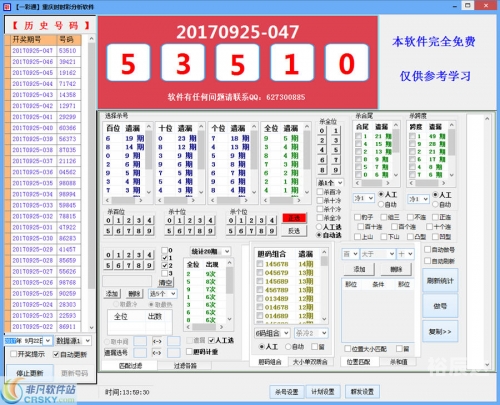
Task: Click digit 3 in the 杀百位 group
Action: coord(139,220)
